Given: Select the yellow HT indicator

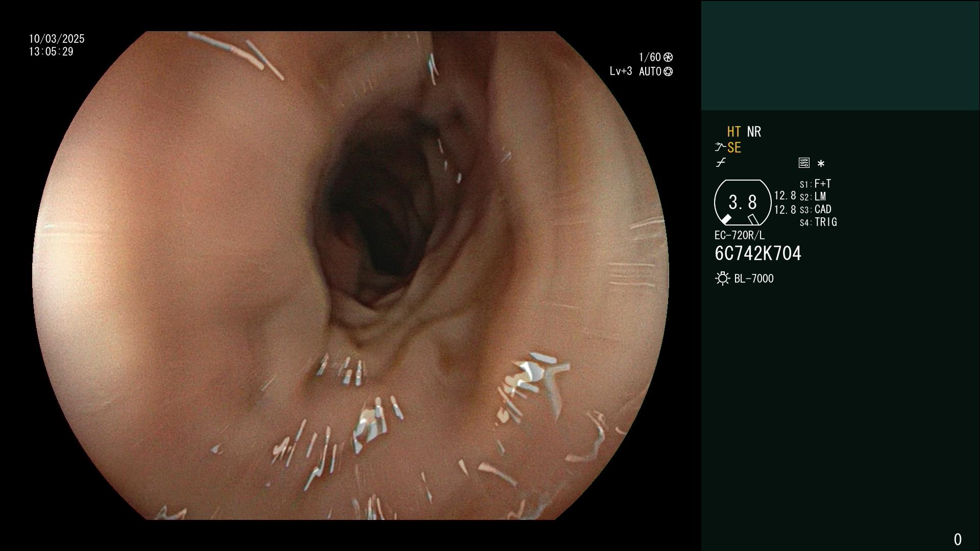Looking at the screenshot, I should pos(734,132).
